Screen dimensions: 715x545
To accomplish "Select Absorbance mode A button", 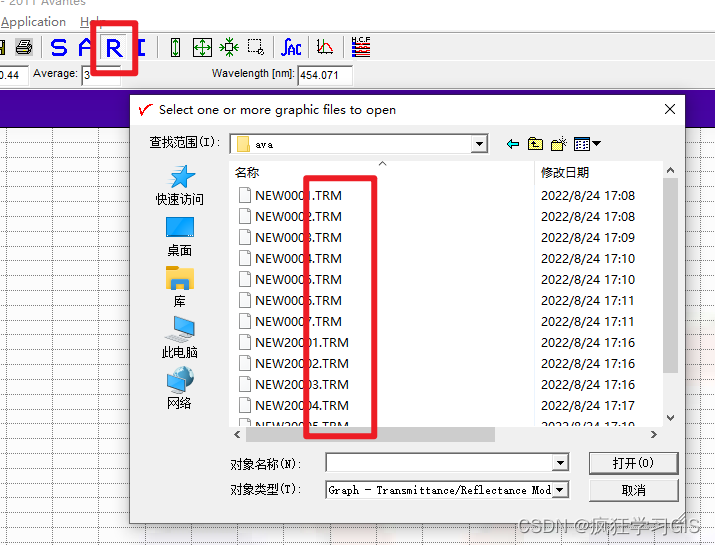I will (85, 47).
